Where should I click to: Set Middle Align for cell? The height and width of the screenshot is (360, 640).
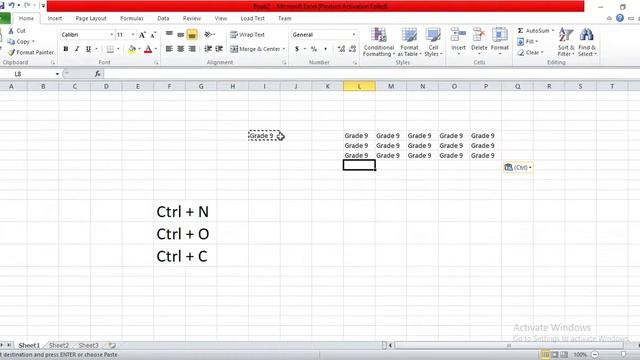[x=180, y=34]
